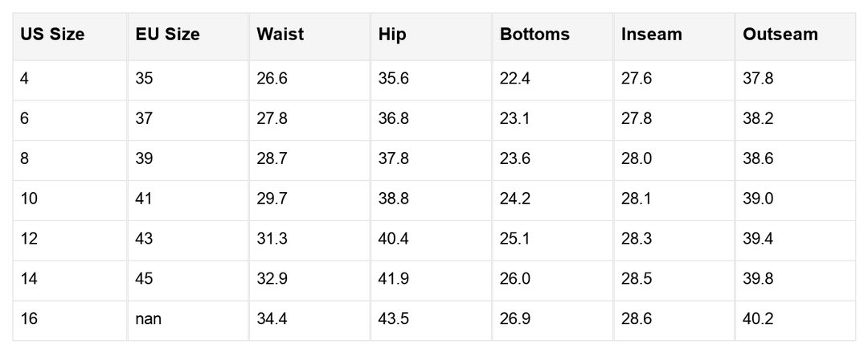Image resolution: width=868 pixels, height=353 pixels.
Task: Click the US size 4 cell
Action: pyautogui.click(x=25, y=79)
